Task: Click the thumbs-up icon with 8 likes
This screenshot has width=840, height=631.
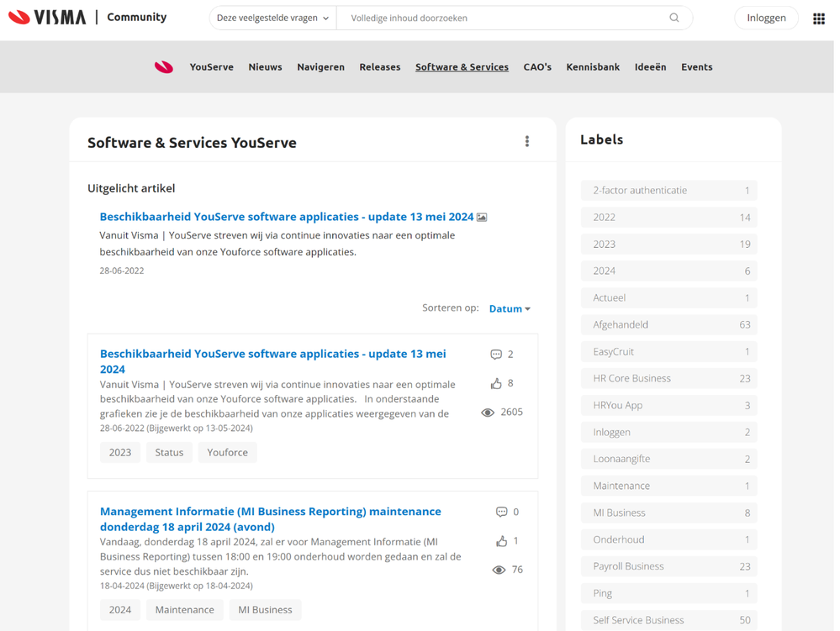Action: tap(496, 383)
